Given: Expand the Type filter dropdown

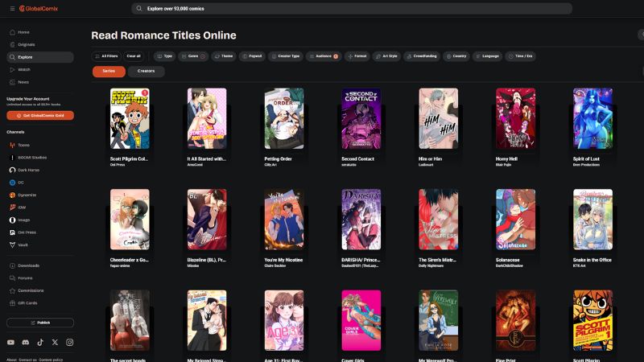Looking at the screenshot, I should (165, 56).
